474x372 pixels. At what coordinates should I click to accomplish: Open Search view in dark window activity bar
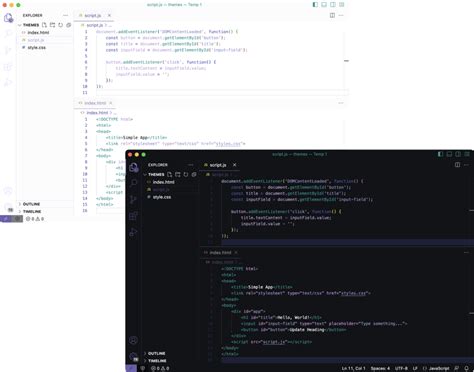134,183
